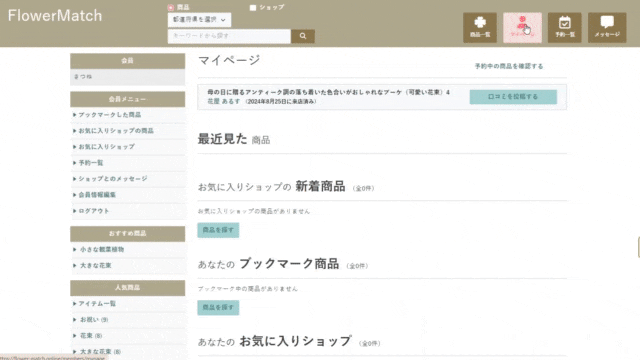Screen dimensions: 640x360
Task: Open ショップとのメッセージ menu item
Action: [113, 179]
